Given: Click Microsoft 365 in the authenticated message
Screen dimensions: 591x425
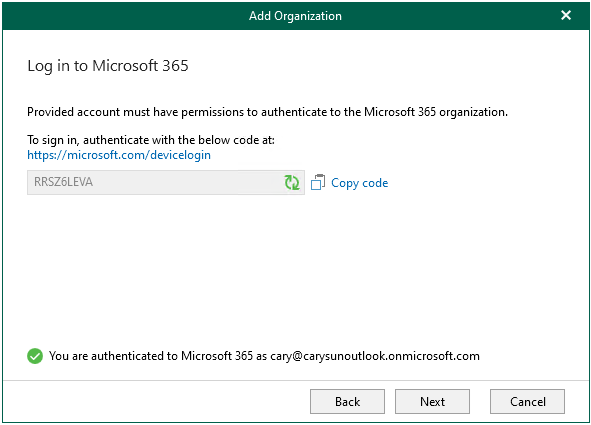Looking at the screenshot, I should tap(217, 356).
